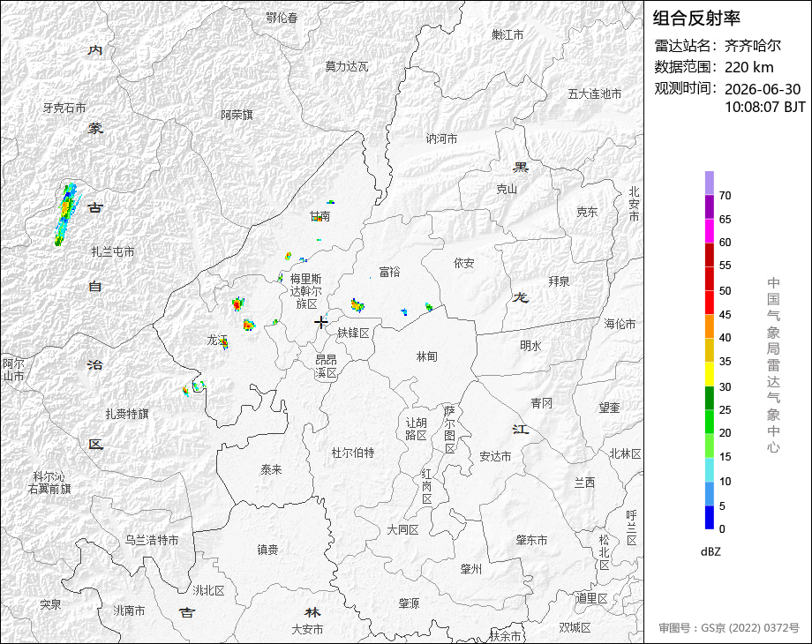Screen dimensions: 812x644
Task: Click the 依安 map label
Action: click(464, 263)
